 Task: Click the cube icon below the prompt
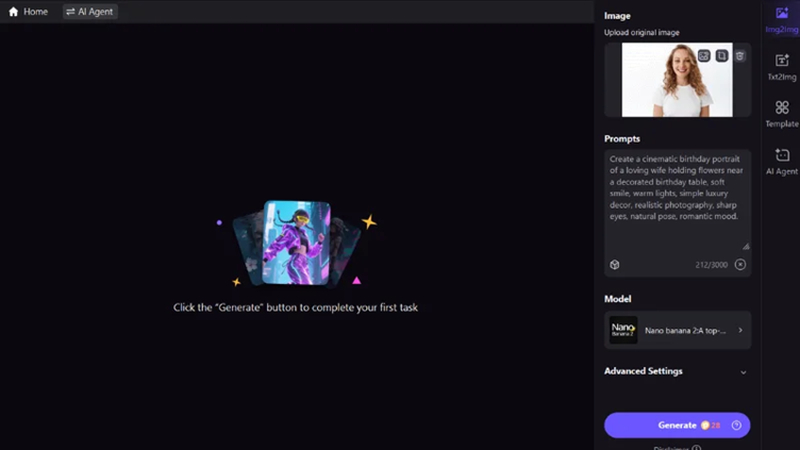[614, 265]
